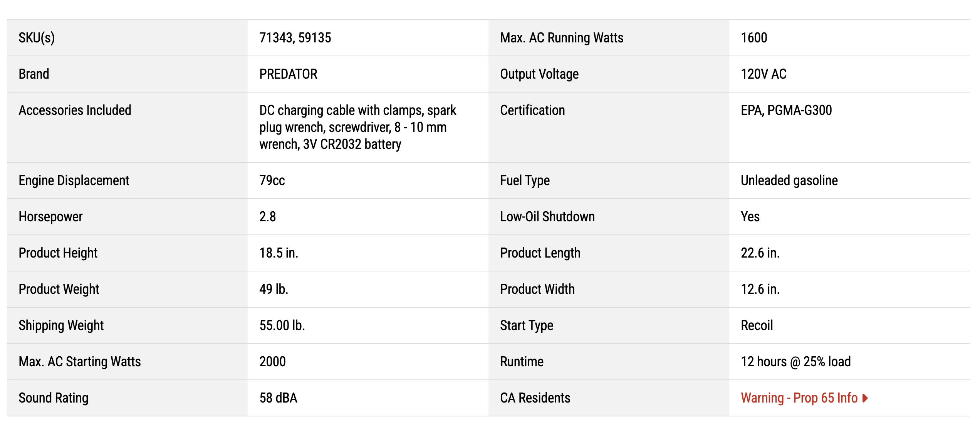Viewport: 980px width, 428px height.
Task: Click the Start Type Recoil value
Action: click(x=757, y=325)
